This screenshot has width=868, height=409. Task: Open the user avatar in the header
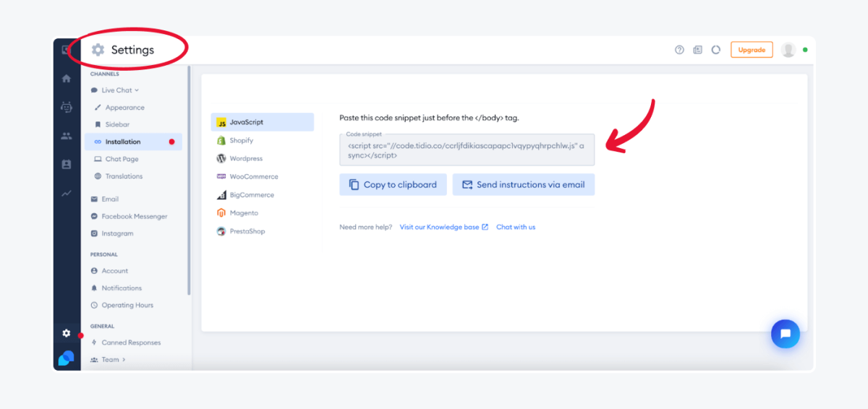(x=788, y=50)
